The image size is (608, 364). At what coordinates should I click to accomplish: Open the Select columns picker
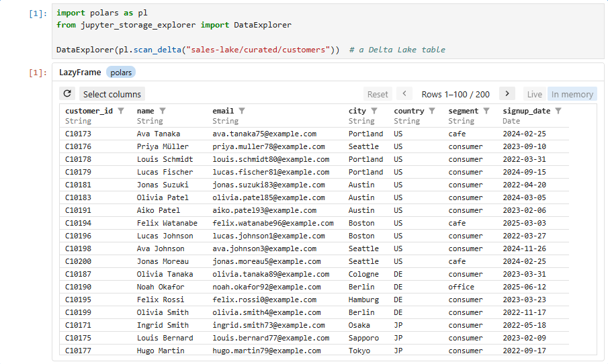[x=112, y=94]
